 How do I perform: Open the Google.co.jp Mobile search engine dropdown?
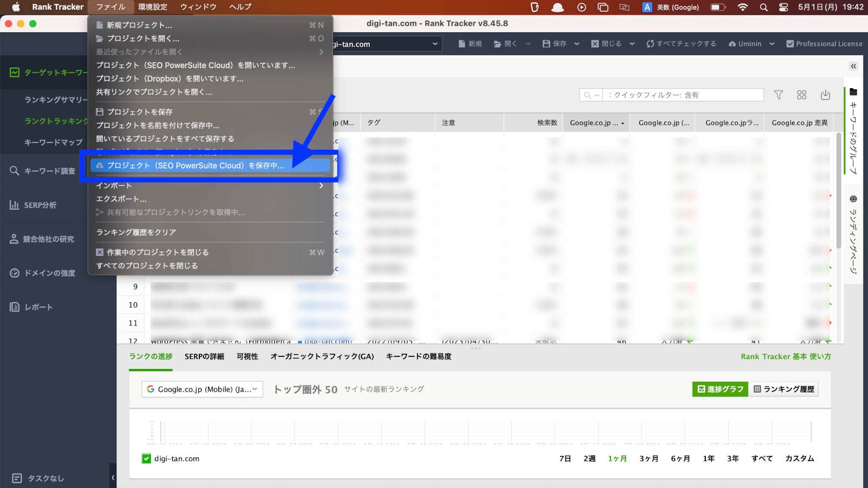click(x=202, y=389)
